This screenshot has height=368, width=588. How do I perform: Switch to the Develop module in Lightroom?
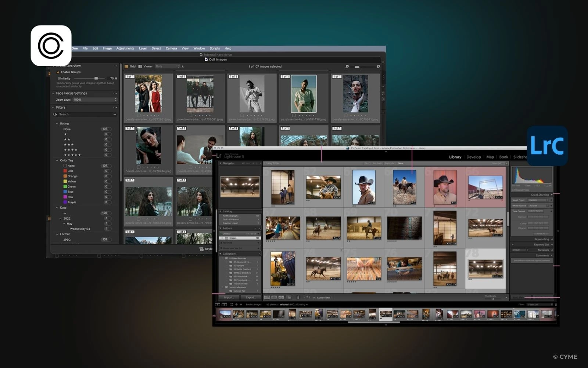(x=474, y=157)
